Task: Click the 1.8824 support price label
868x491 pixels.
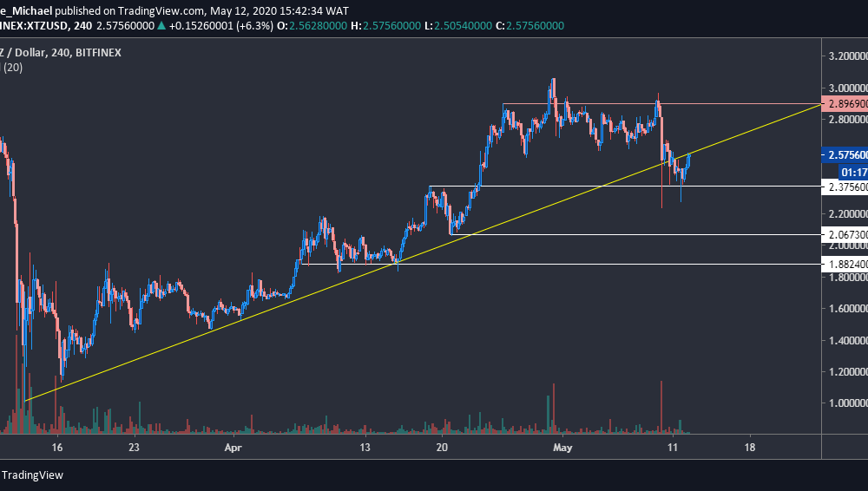Action: [845, 265]
